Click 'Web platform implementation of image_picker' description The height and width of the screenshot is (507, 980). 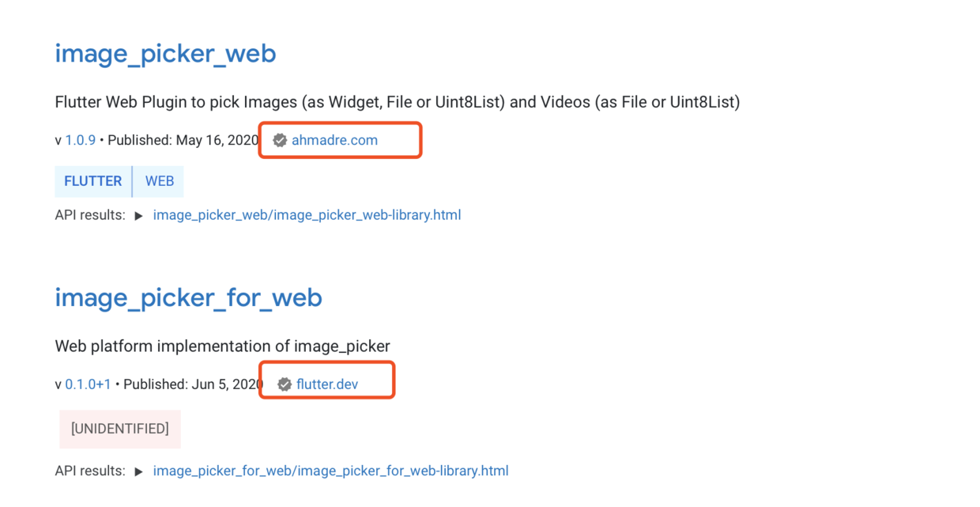pyautogui.click(x=222, y=346)
